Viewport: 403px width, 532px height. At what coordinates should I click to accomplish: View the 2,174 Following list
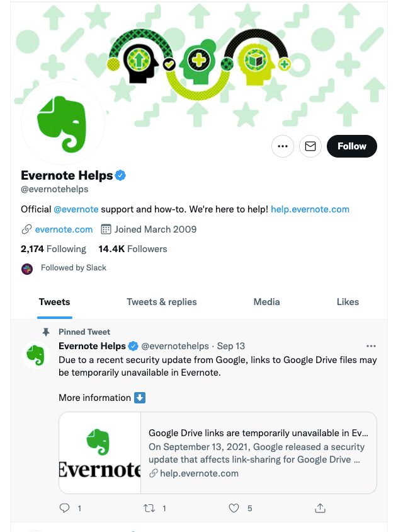click(x=54, y=249)
